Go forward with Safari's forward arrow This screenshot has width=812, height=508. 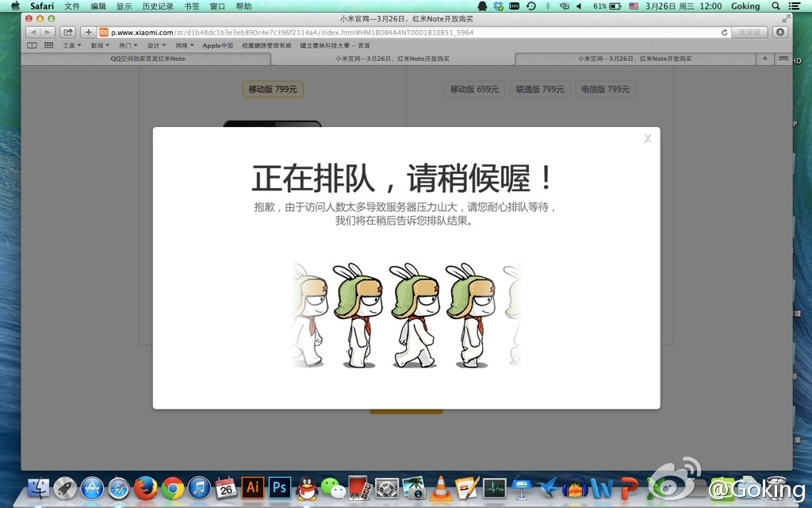[47, 32]
